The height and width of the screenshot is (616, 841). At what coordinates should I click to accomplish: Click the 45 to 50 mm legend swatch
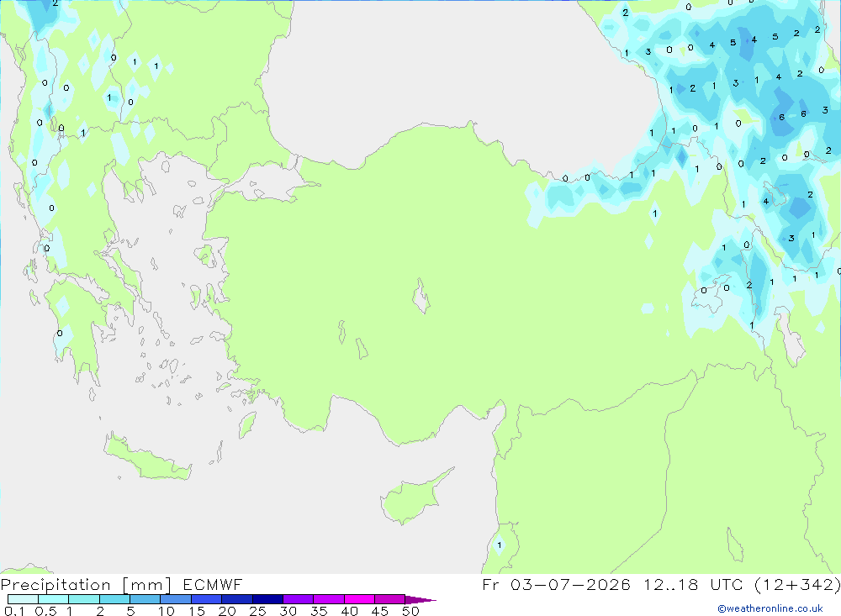click(x=390, y=599)
